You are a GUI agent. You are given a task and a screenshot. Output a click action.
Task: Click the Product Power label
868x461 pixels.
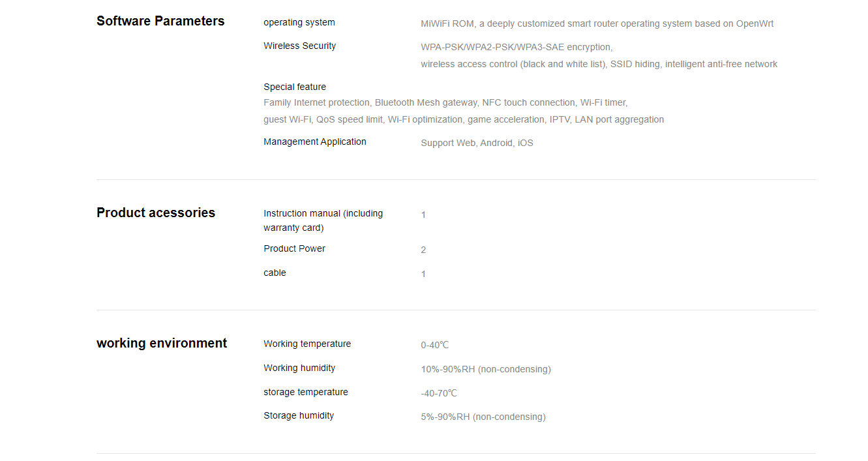tap(294, 248)
